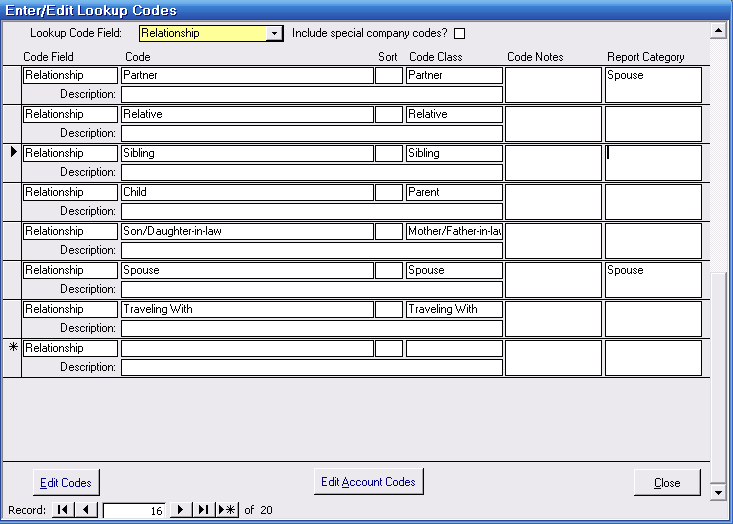Open Edit Account Codes
The height and width of the screenshot is (524, 733).
(x=368, y=482)
